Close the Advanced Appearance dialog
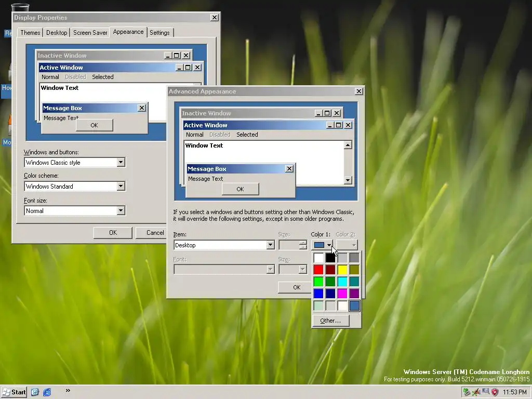532x399 pixels. (x=358, y=91)
